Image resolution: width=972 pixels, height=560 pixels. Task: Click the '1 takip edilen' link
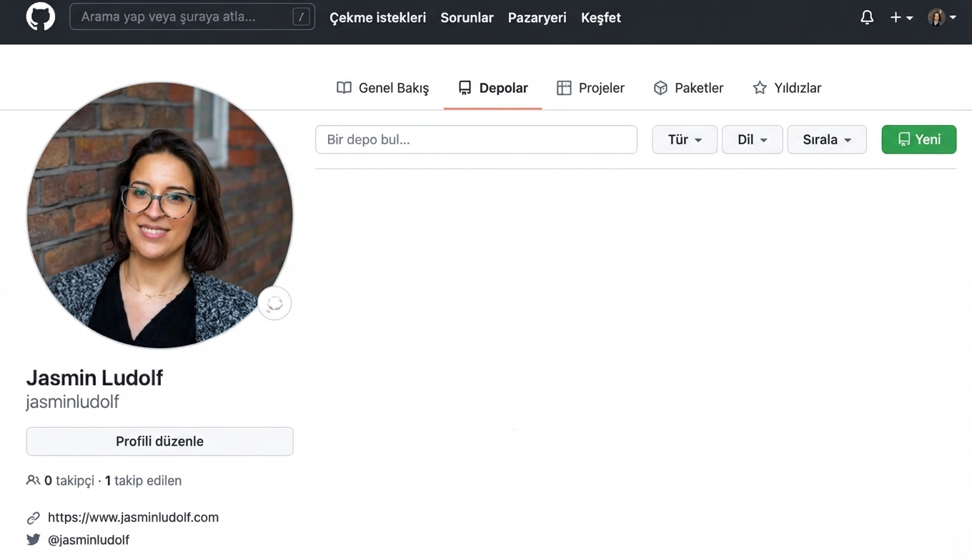point(143,480)
